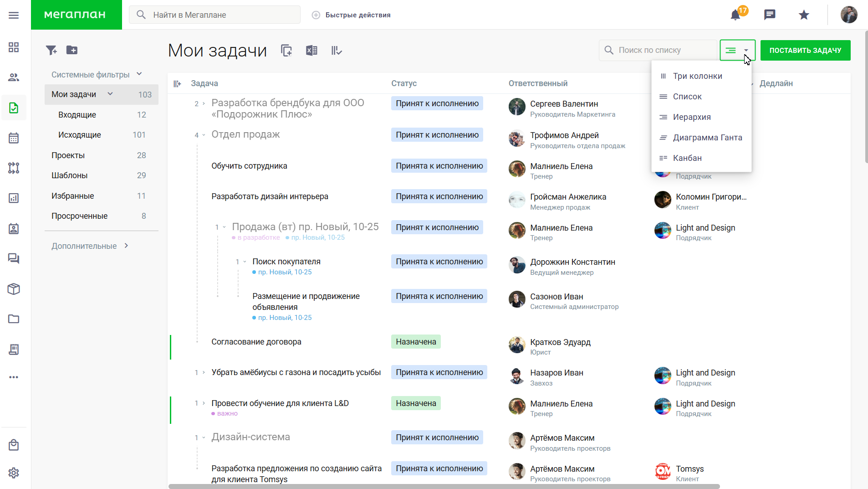Open the hamburger main menu

[x=14, y=15]
